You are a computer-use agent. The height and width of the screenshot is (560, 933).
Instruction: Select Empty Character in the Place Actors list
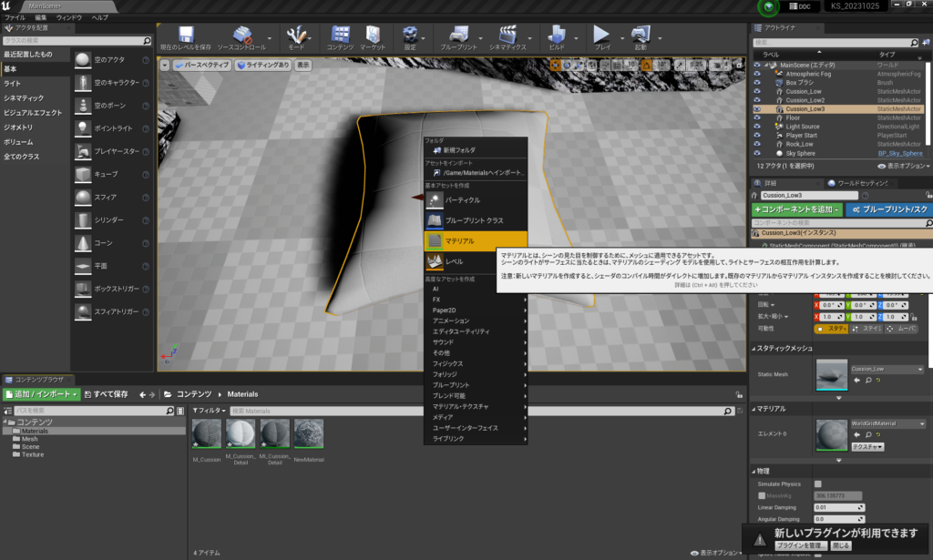[112, 83]
